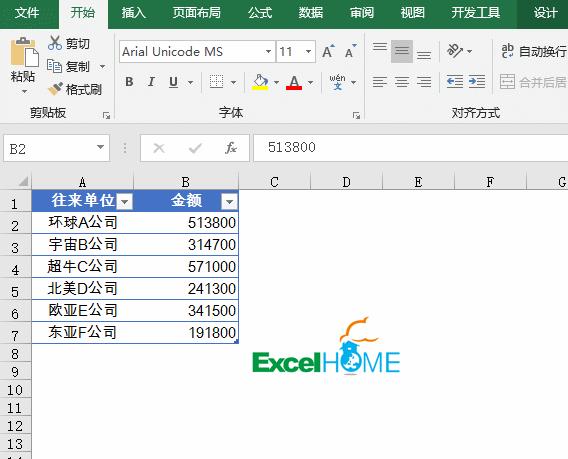Click 合并后居中 merge button
Image resolution: width=568 pixels, height=459 pixels.
point(533,82)
